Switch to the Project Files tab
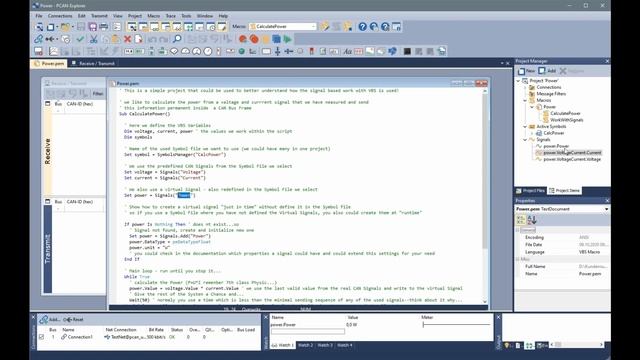 [x=530, y=191]
